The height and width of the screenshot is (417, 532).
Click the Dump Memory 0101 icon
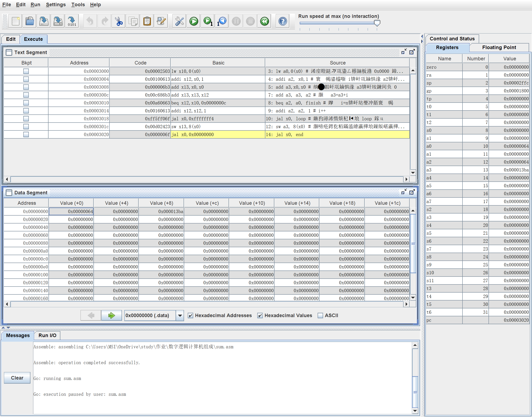(72, 21)
